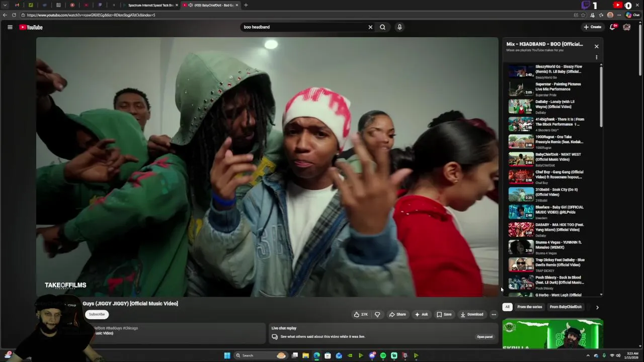Viewport: 644px width, 362px height.
Task: Go back with browser back arrow
Action: pos(5,15)
